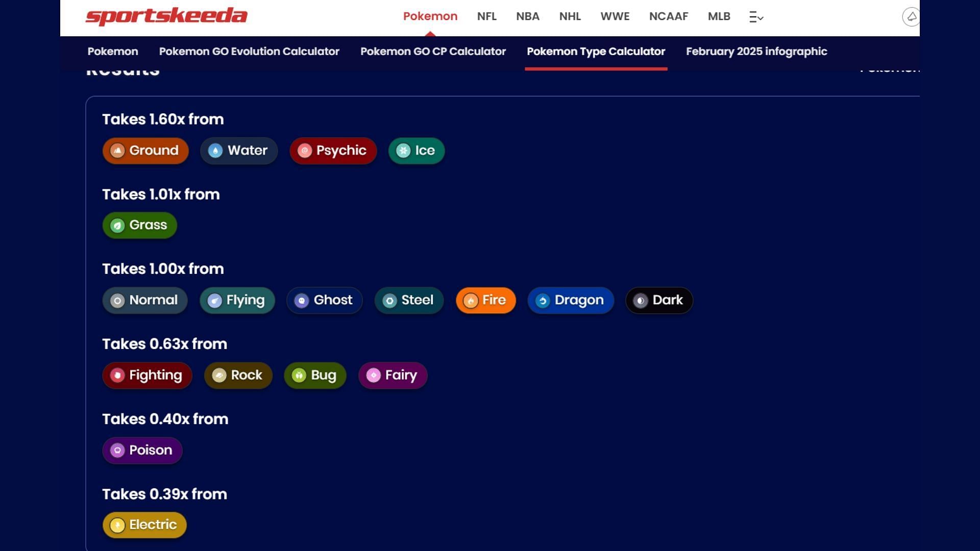
Task: Click the February 2025 infographic link
Action: (x=756, y=52)
